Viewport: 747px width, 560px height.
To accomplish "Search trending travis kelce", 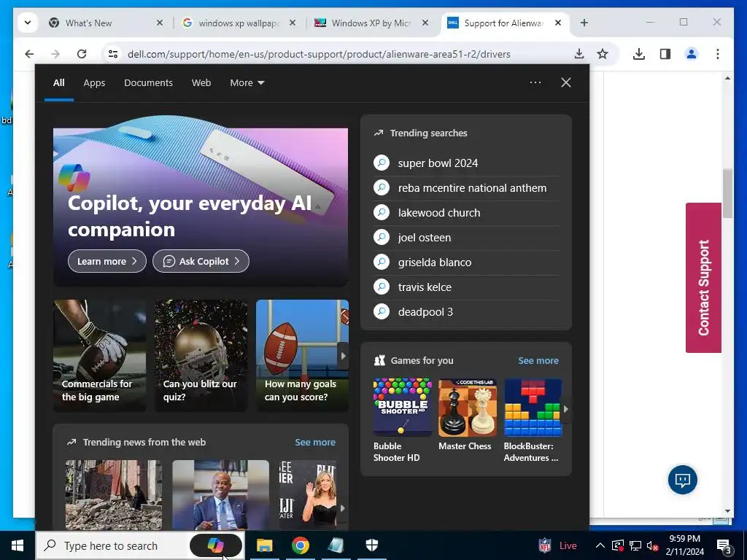I will point(466,287).
